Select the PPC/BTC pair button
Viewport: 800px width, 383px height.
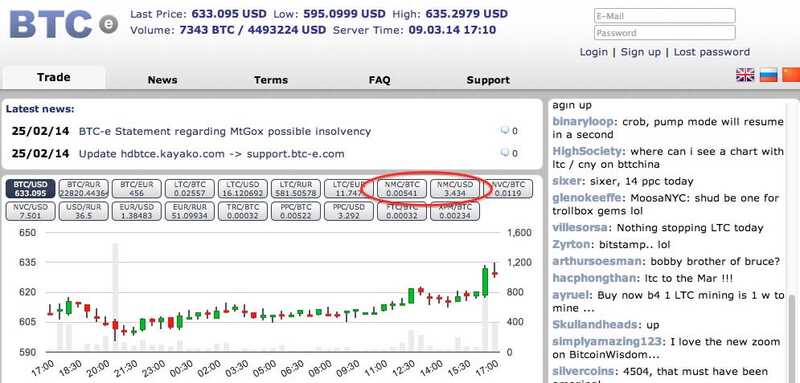coord(296,211)
